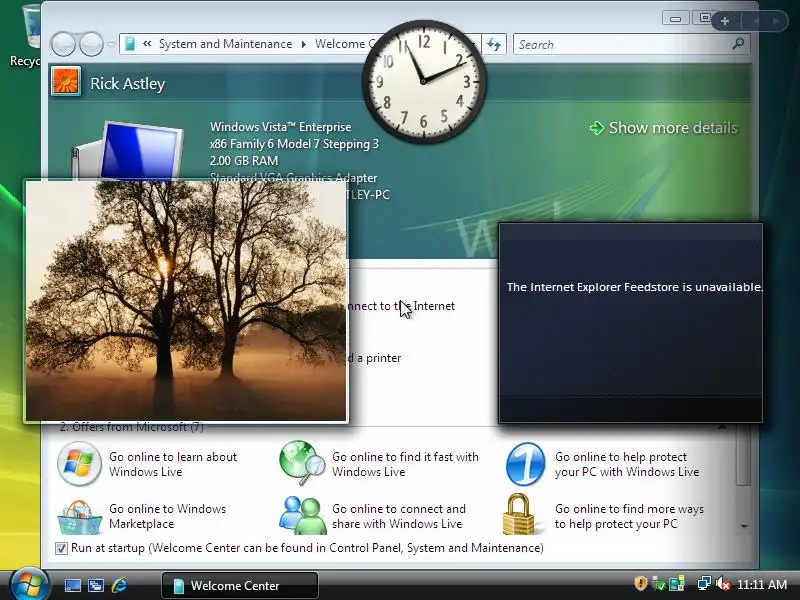Click globe magnifier Windows Live search icon
The image size is (800, 600).
click(302, 462)
